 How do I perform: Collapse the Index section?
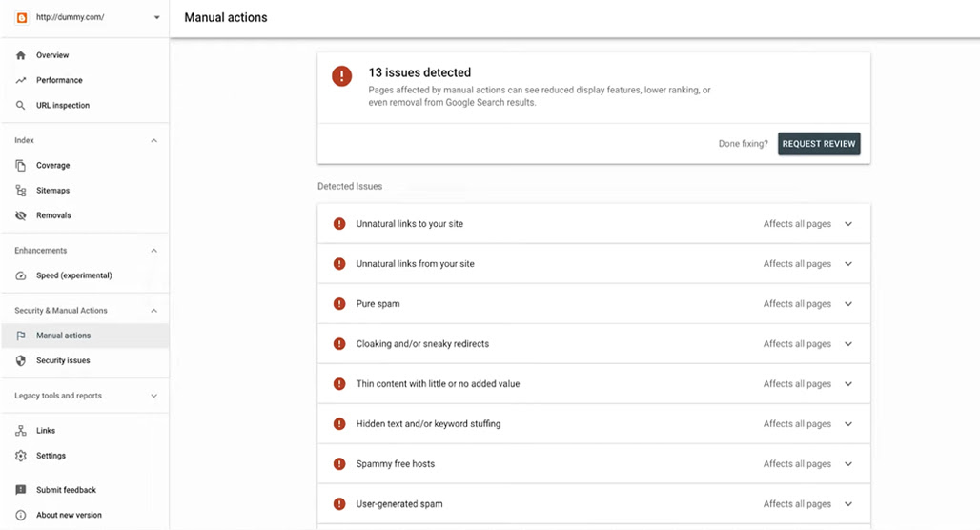coord(153,140)
